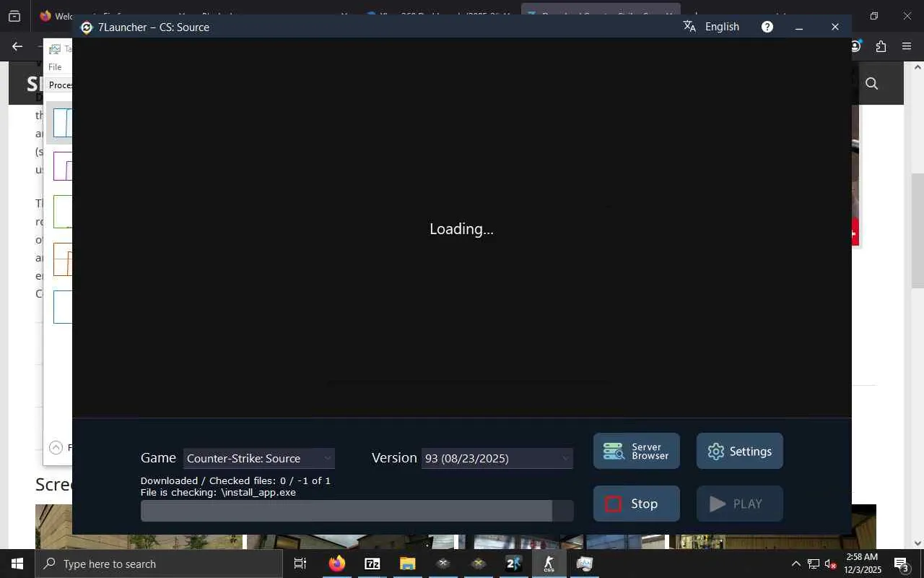Open Task View on the taskbar
924x578 pixels.
[300, 564]
